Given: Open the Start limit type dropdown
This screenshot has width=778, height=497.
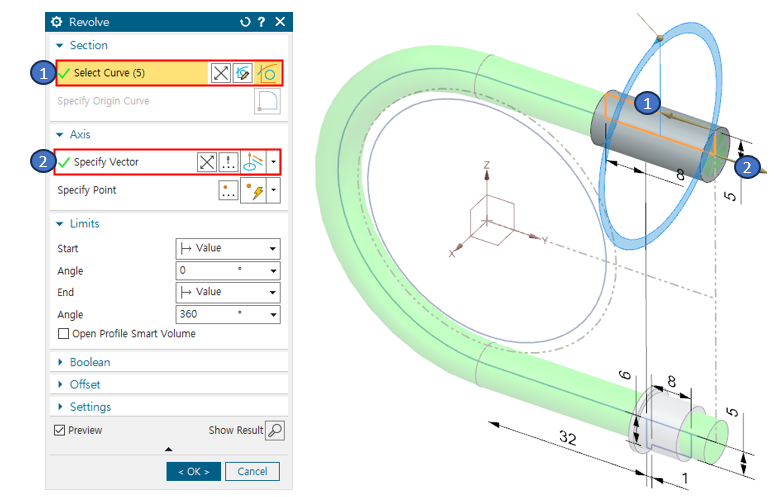Looking at the screenshot, I should click(227, 249).
